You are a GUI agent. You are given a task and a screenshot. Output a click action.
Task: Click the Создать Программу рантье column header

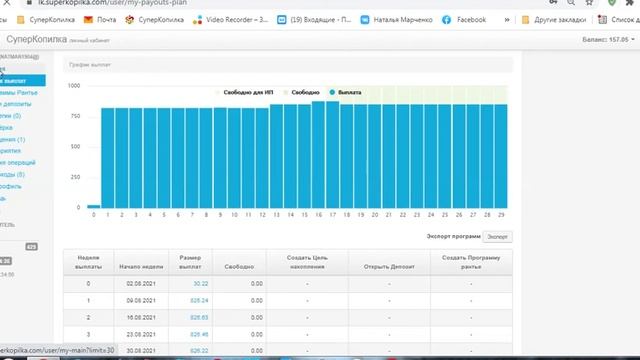tap(471, 262)
